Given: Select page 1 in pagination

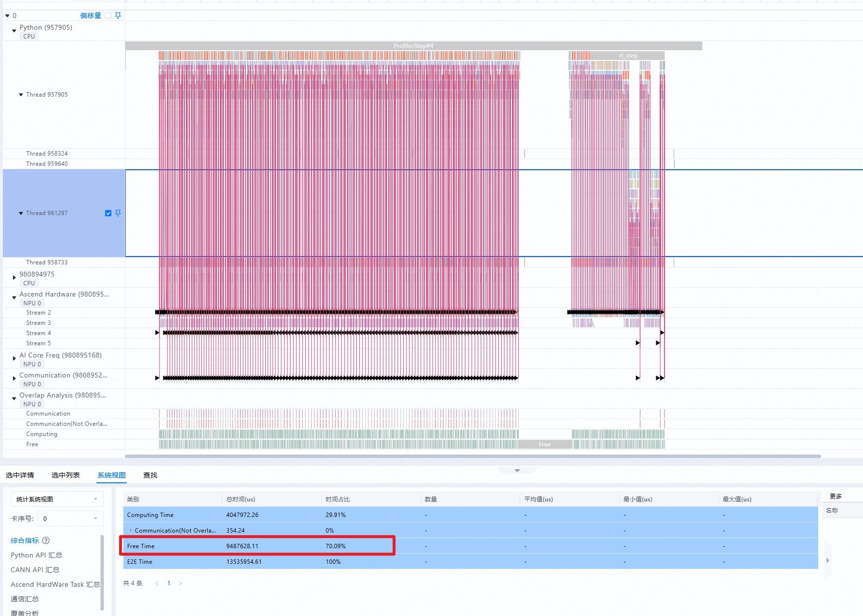Looking at the screenshot, I should point(169,583).
